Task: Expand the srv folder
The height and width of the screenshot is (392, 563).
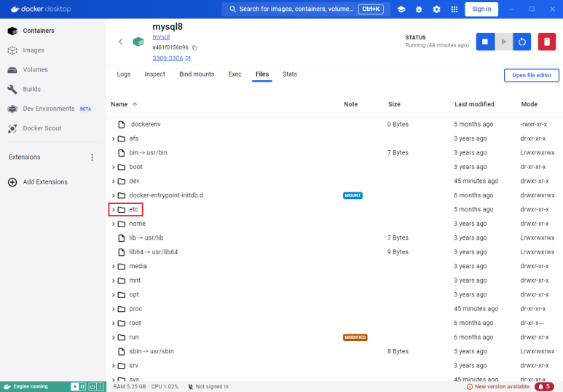Action: [114, 366]
